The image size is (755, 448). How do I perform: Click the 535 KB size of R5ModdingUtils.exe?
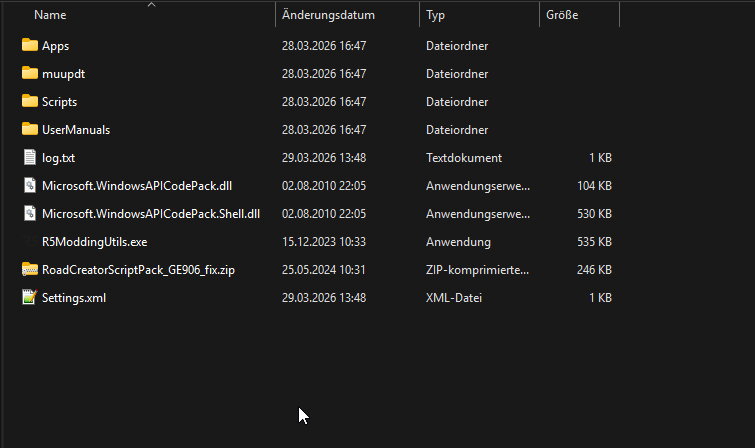pyautogui.click(x=595, y=242)
